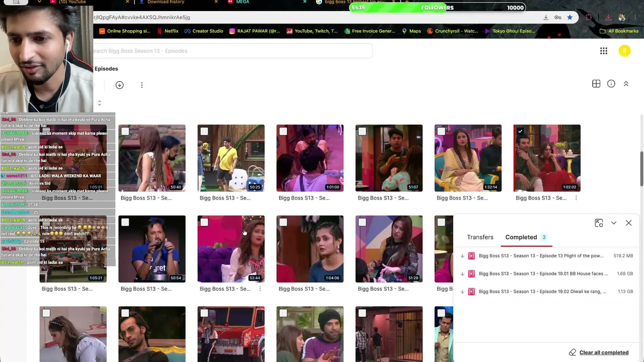
Task: Switch the folder view layout with the grid icon
Action: point(596,84)
